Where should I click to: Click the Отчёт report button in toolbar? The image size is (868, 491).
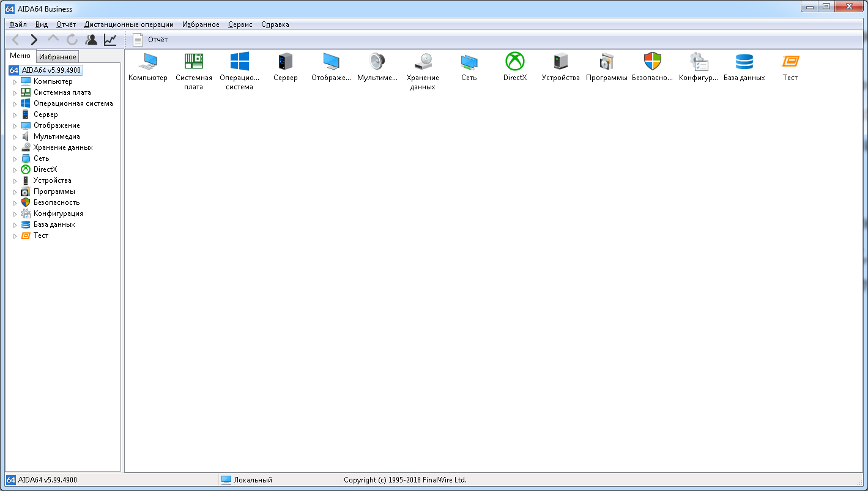click(150, 40)
